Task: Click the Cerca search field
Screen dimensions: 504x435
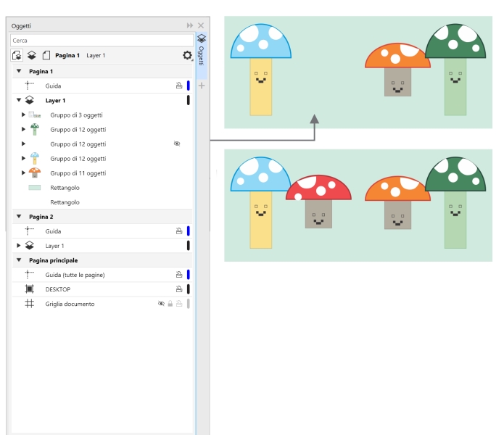Action: [102, 41]
